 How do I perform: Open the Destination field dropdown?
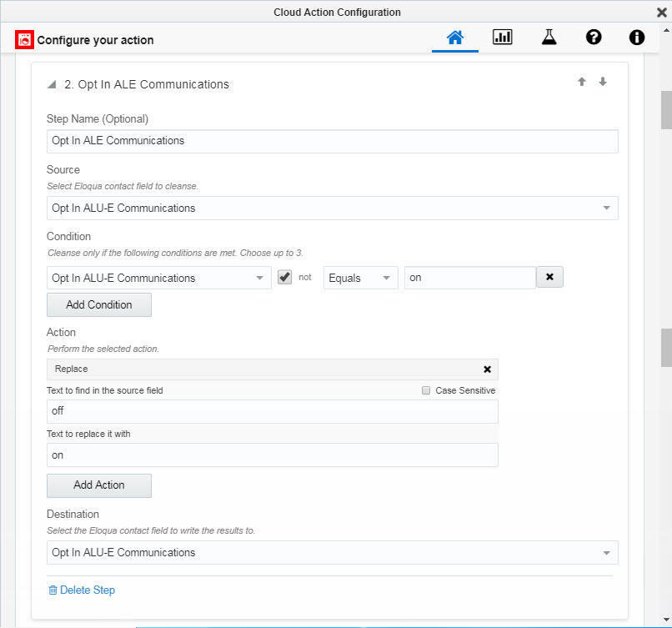(332, 553)
